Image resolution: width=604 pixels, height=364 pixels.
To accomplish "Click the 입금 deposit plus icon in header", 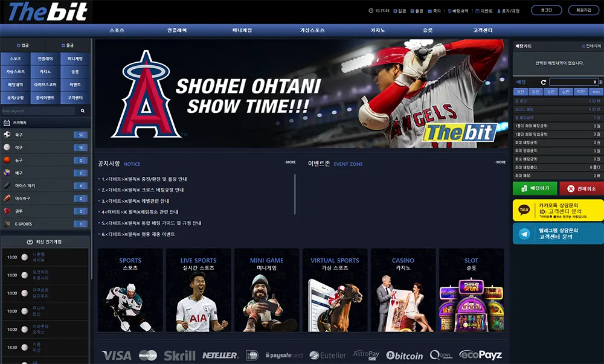I will (x=395, y=11).
